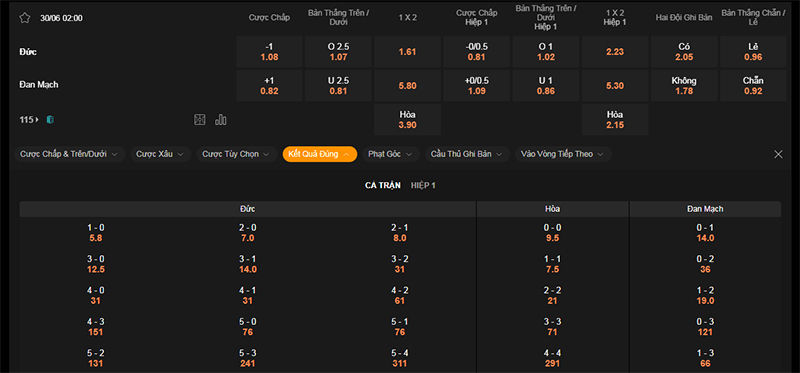
Task: Select correct score 5 - 2 at 131
Action: point(95,358)
